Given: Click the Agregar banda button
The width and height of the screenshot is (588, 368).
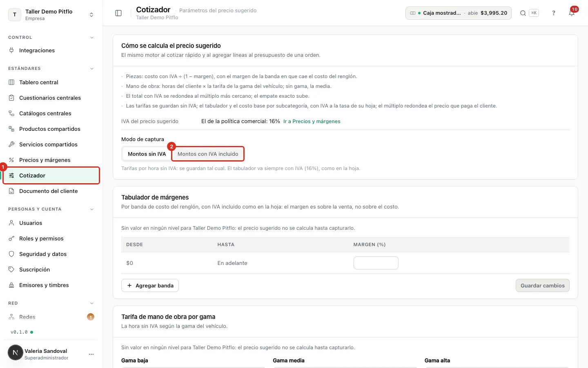Looking at the screenshot, I should 150,285.
